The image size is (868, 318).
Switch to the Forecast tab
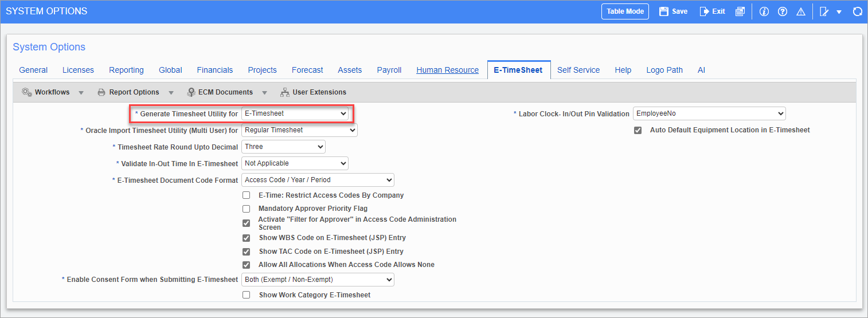click(307, 70)
